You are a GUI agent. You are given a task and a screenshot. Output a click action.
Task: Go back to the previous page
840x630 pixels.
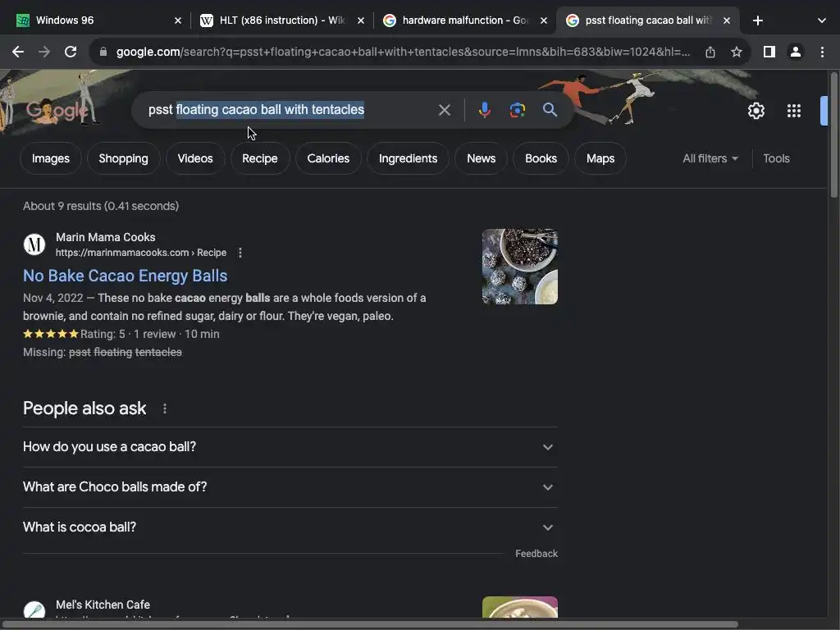pyautogui.click(x=18, y=52)
